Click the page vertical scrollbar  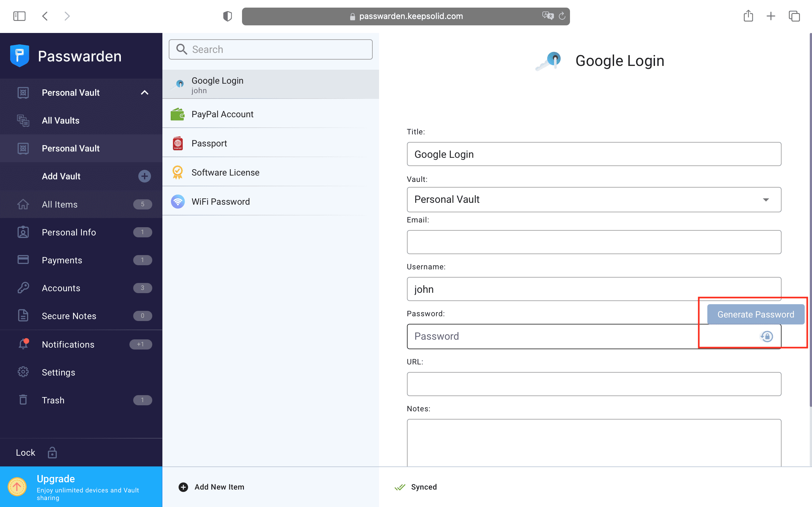(x=810, y=218)
